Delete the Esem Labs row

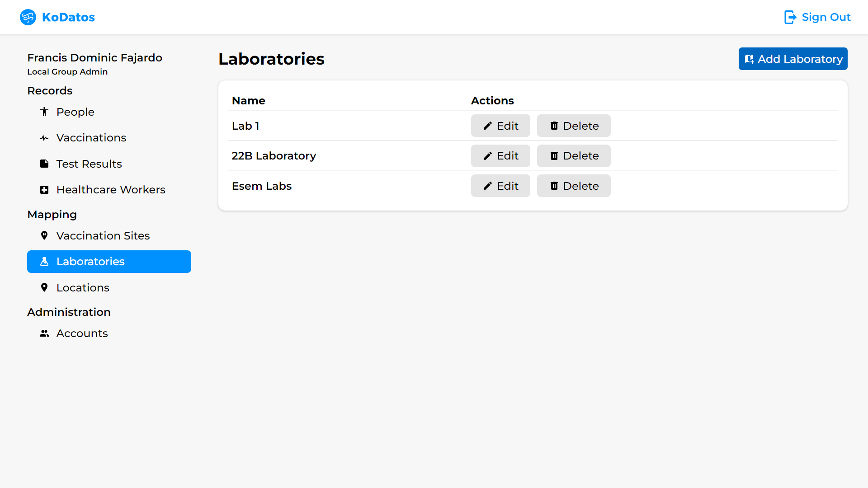coord(573,186)
